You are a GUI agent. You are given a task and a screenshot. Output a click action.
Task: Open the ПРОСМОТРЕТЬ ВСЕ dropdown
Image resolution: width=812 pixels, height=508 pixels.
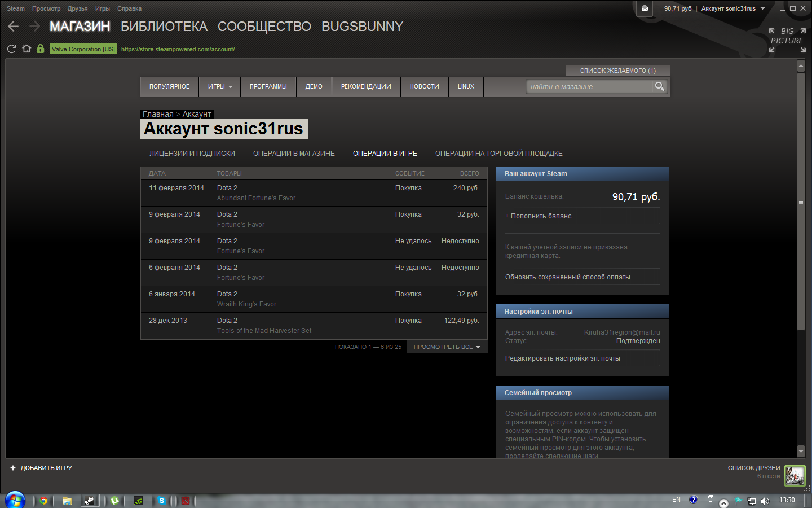click(x=447, y=347)
